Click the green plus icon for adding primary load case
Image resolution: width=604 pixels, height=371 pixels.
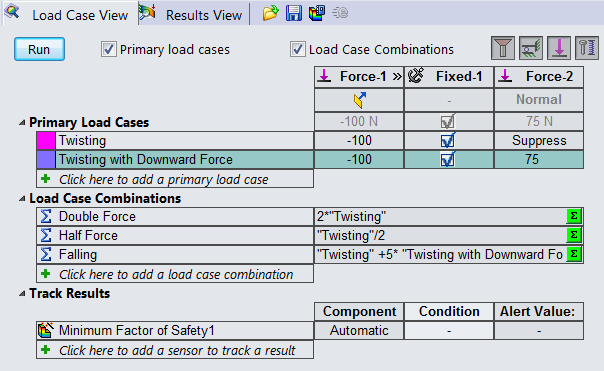(x=46, y=179)
